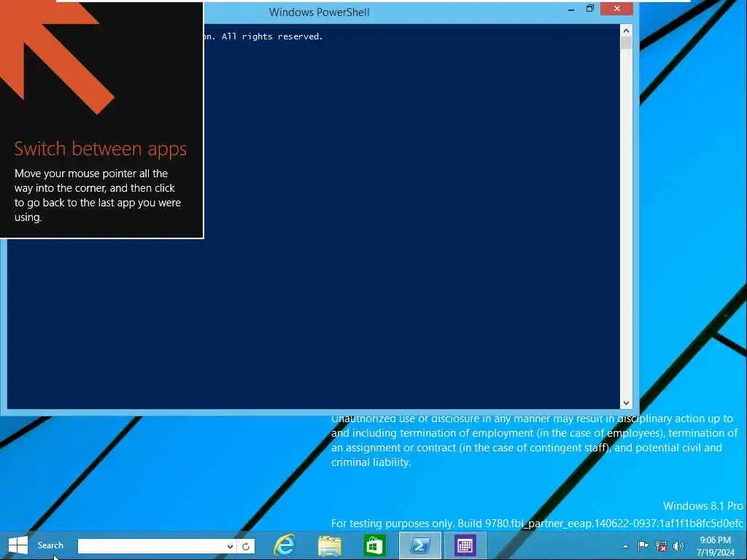Image resolution: width=747 pixels, height=560 pixels.
Task: Open the purple keyboard app on taskbar
Action: click(465, 545)
